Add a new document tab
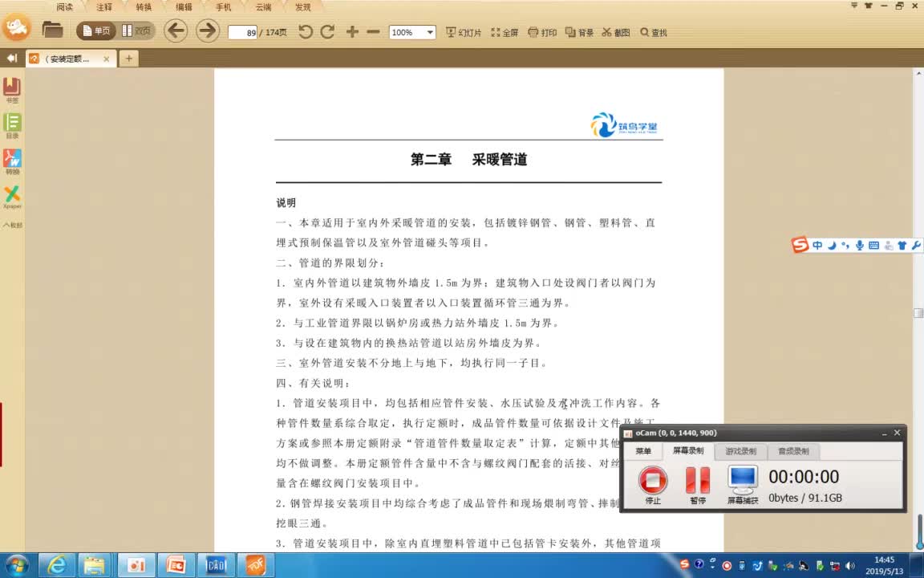Image resolution: width=924 pixels, height=578 pixels. coord(129,58)
